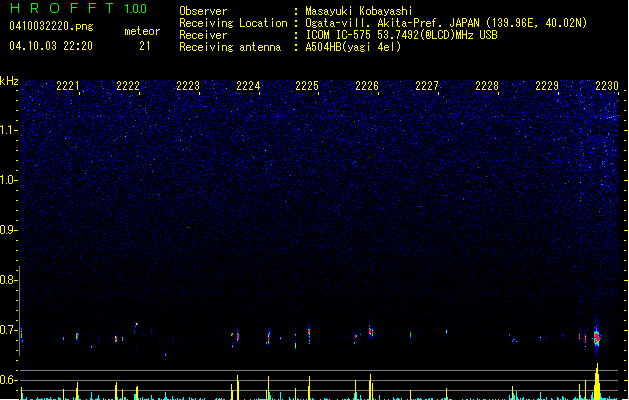Click the 0.7 kHz frequency label
This screenshot has width=629, height=400.
pyautogui.click(x=8, y=330)
